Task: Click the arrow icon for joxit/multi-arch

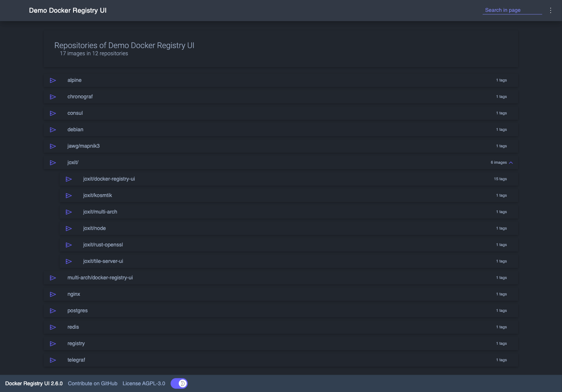Action: [68, 212]
